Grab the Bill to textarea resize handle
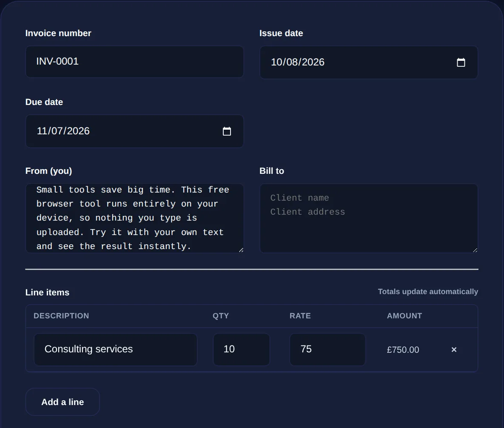504x428 pixels. click(x=475, y=250)
